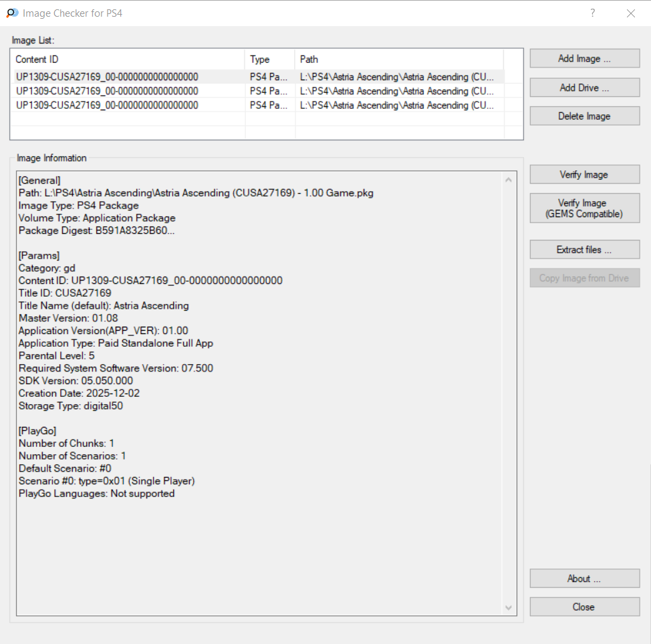
Task: Click the Type column header
Action: tap(269, 59)
